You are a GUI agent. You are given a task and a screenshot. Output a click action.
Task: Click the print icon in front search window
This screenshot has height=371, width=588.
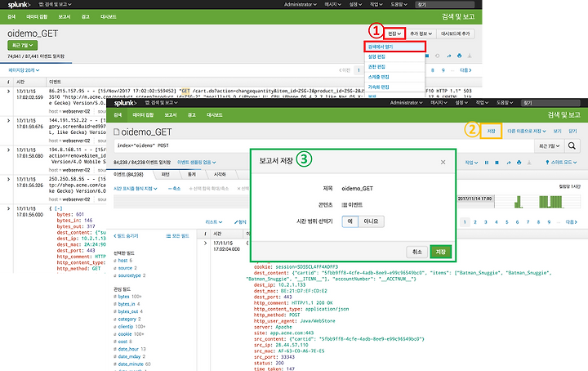tap(519, 163)
